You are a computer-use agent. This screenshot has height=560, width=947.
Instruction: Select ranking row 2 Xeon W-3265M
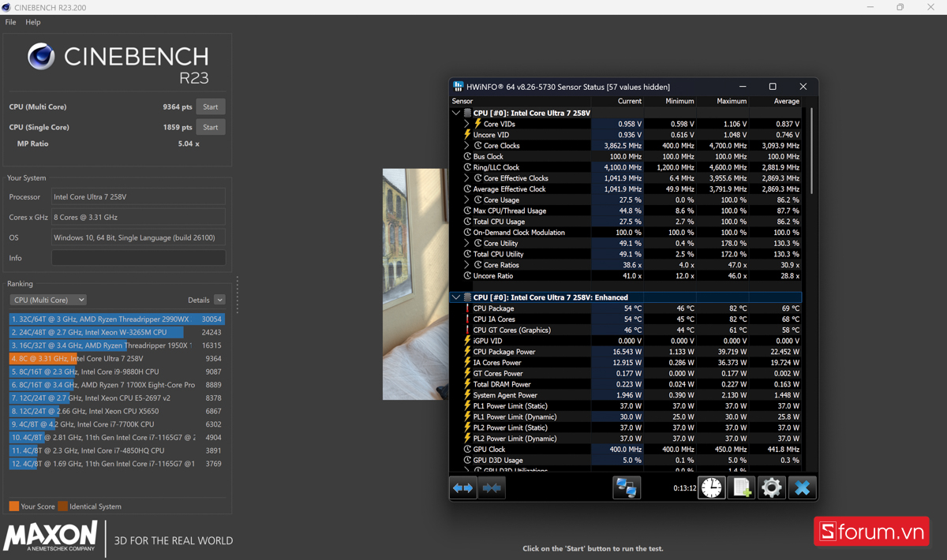pyautogui.click(x=117, y=332)
